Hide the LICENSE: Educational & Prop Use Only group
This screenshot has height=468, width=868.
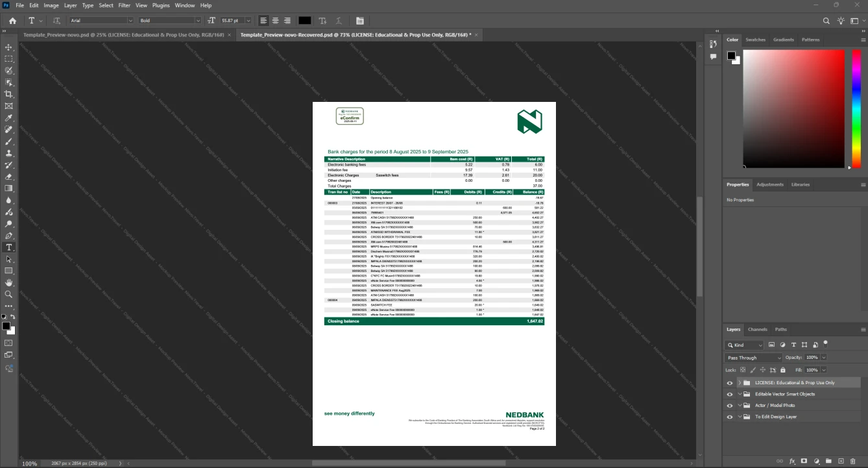[730, 383]
